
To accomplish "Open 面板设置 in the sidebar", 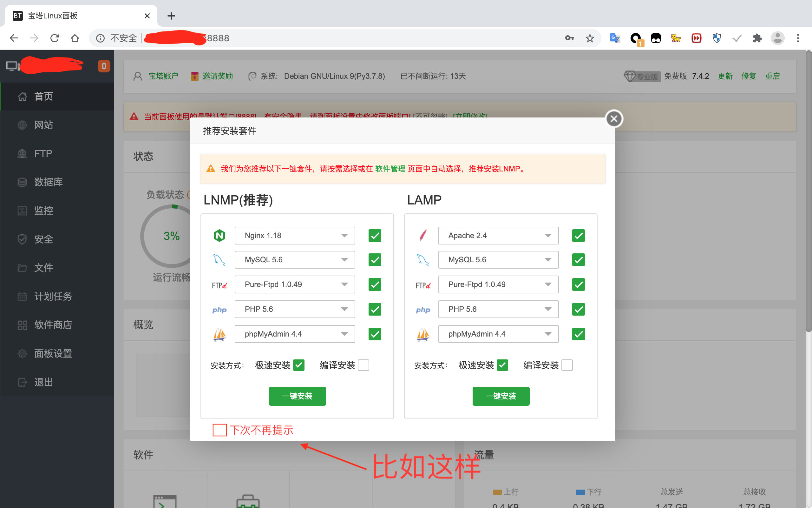I will point(57,353).
